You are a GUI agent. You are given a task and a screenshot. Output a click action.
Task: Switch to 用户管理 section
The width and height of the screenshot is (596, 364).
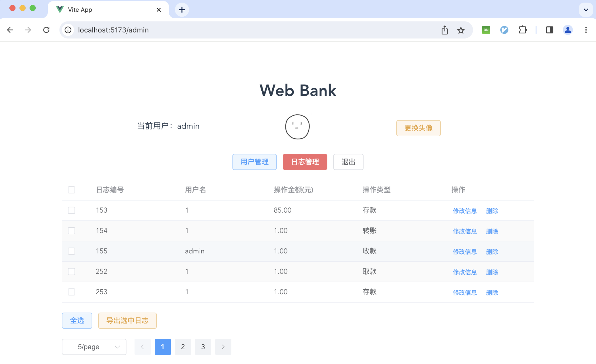(x=254, y=162)
